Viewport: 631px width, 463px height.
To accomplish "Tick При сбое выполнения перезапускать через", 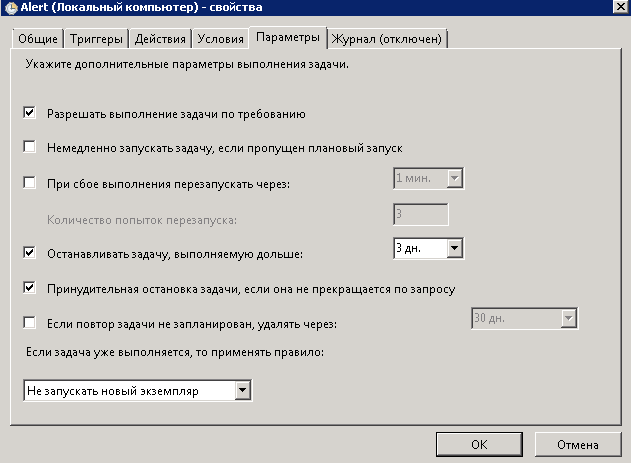I will click(x=29, y=183).
